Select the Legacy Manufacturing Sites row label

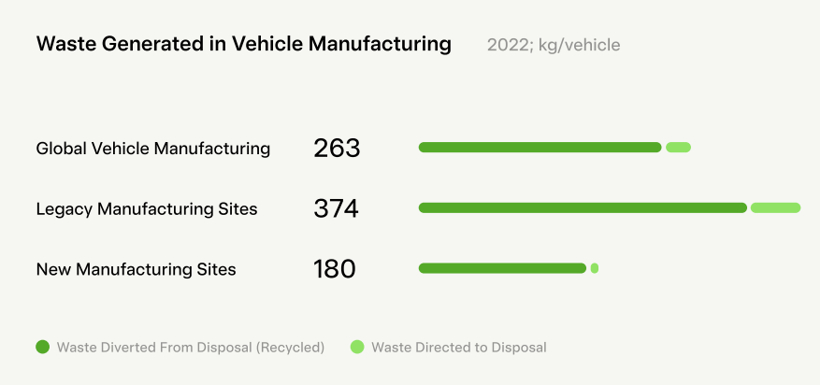click(x=147, y=209)
